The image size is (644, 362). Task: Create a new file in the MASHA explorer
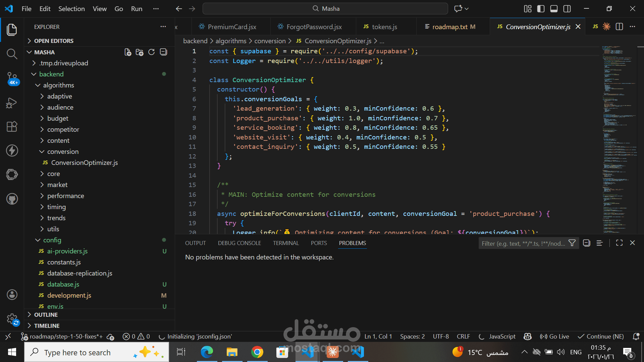click(x=127, y=52)
